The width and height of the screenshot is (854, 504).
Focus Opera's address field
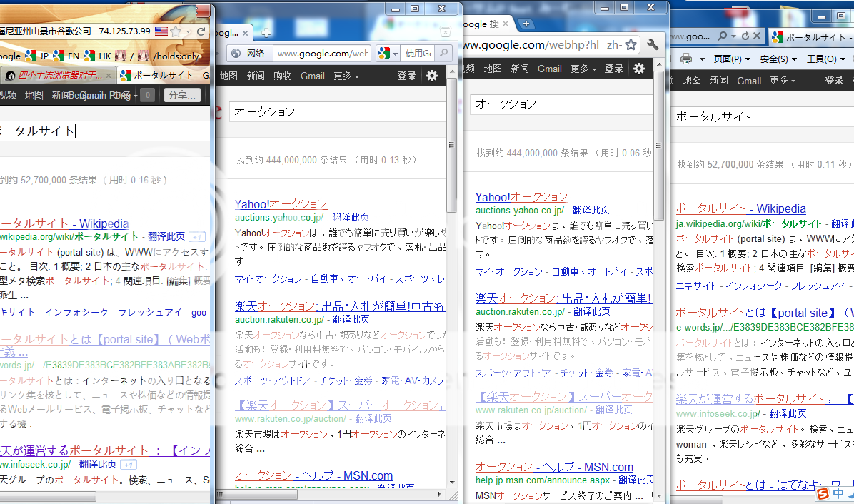point(322,54)
